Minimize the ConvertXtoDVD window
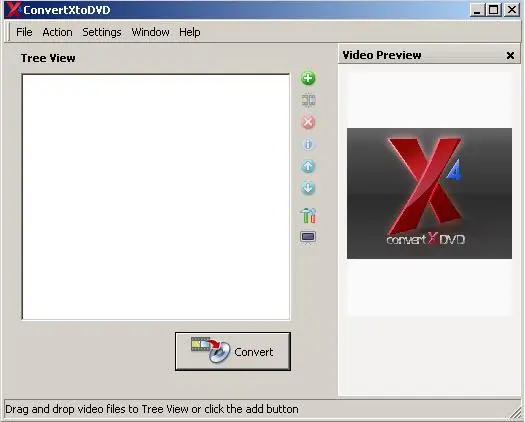This screenshot has height=422, width=525. [x=477, y=10]
